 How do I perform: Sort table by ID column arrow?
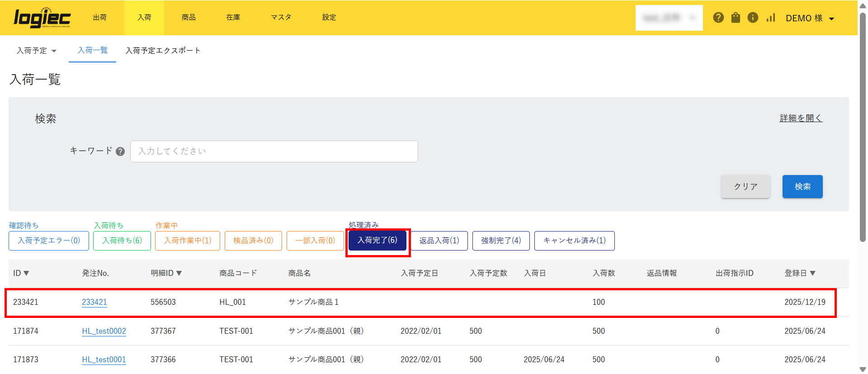click(26, 273)
